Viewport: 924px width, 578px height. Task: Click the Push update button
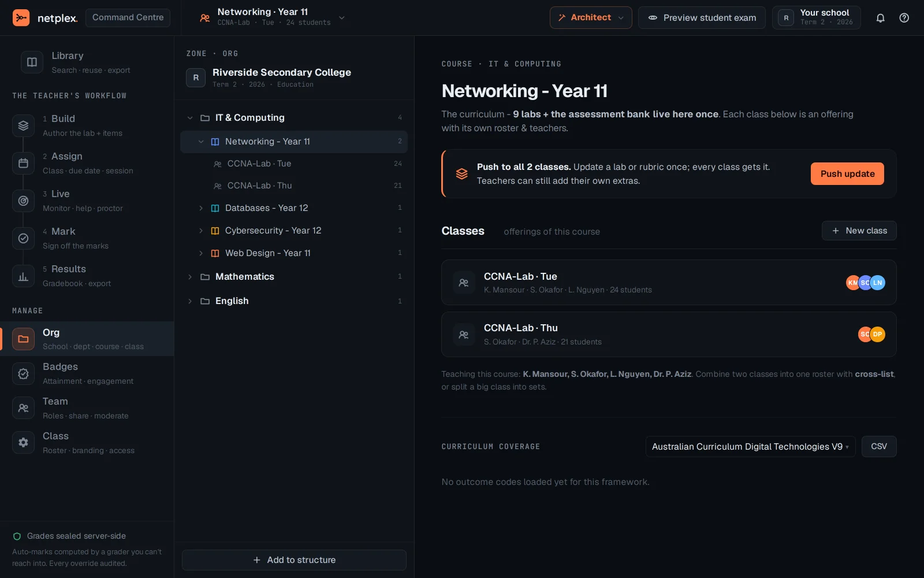point(847,174)
